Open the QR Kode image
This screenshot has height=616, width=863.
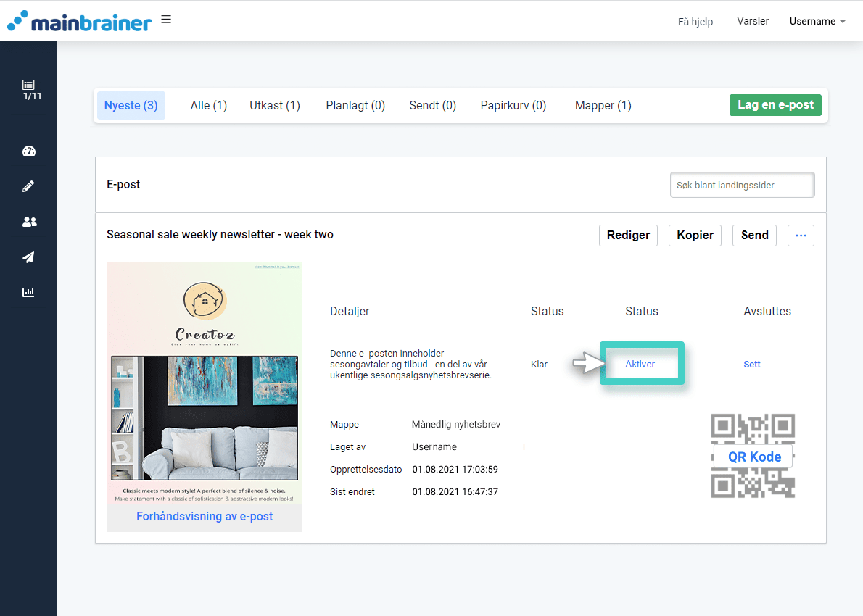pos(753,456)
